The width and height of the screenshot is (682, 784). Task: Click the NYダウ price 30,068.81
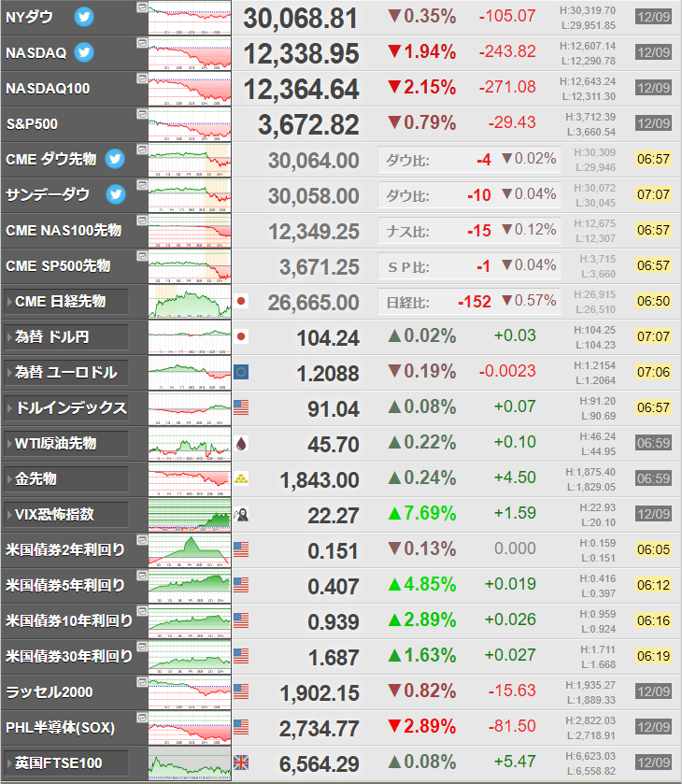tap(301, 19)
